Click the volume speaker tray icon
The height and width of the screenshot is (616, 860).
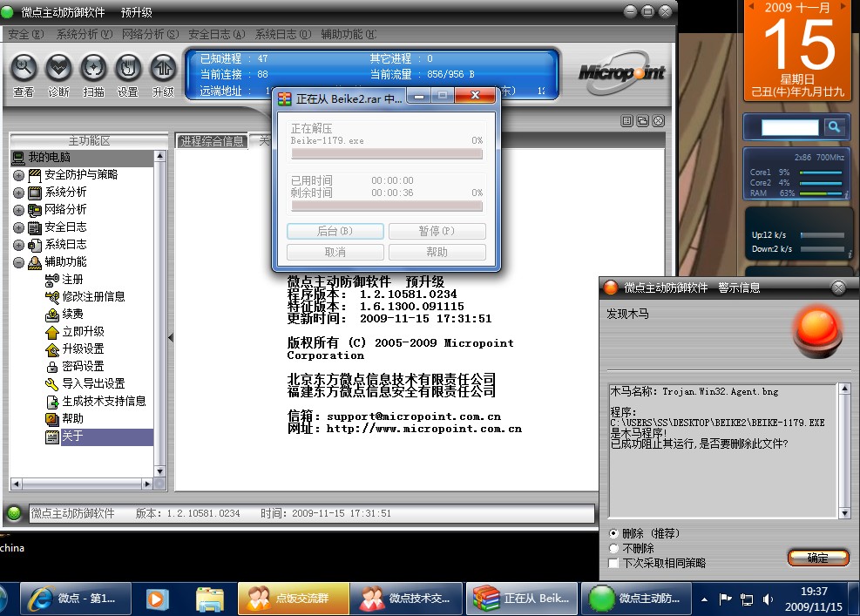768,599
